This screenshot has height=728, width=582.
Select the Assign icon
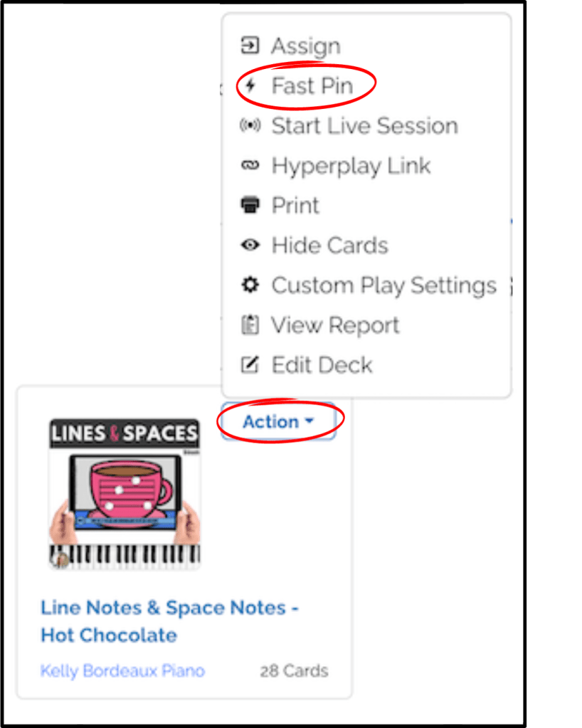[250, 45]
